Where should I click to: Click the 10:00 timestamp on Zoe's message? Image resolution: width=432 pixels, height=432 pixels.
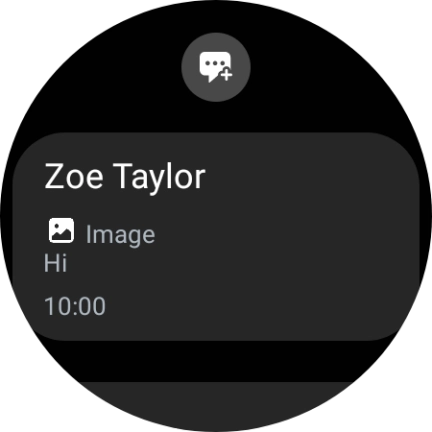click(75, 306)
